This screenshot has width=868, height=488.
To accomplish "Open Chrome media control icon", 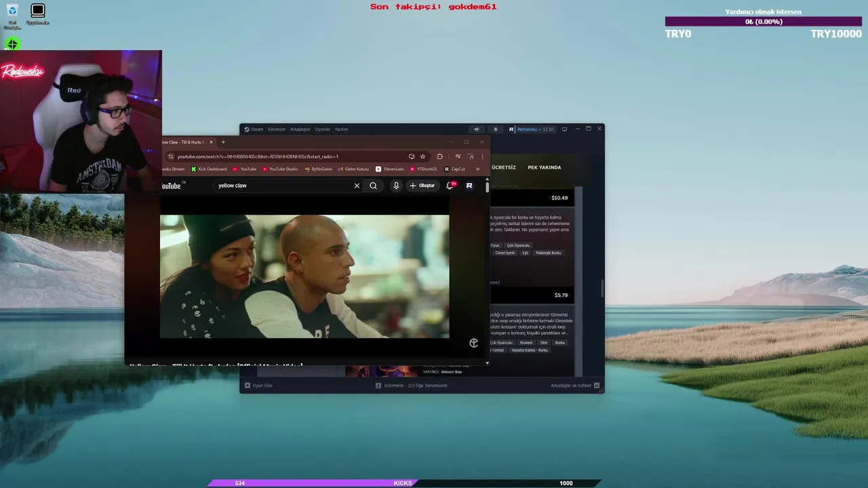I will coord(458,157).
